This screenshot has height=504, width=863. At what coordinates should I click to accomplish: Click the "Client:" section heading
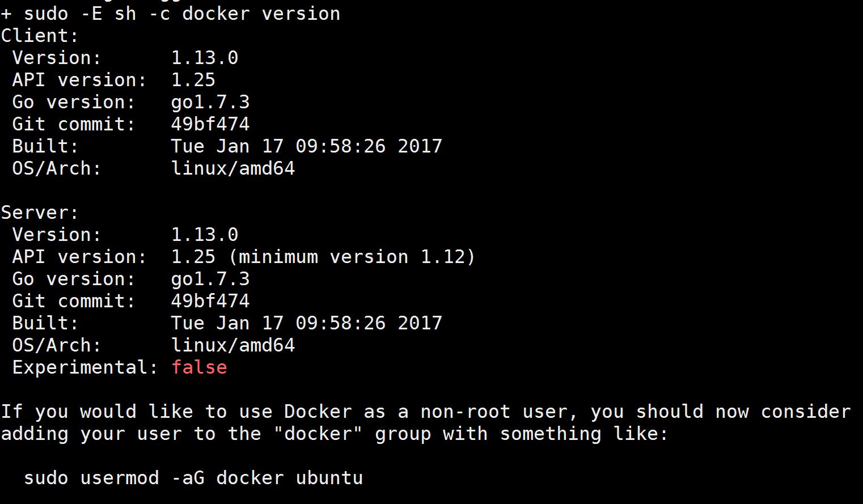(40, 36)
